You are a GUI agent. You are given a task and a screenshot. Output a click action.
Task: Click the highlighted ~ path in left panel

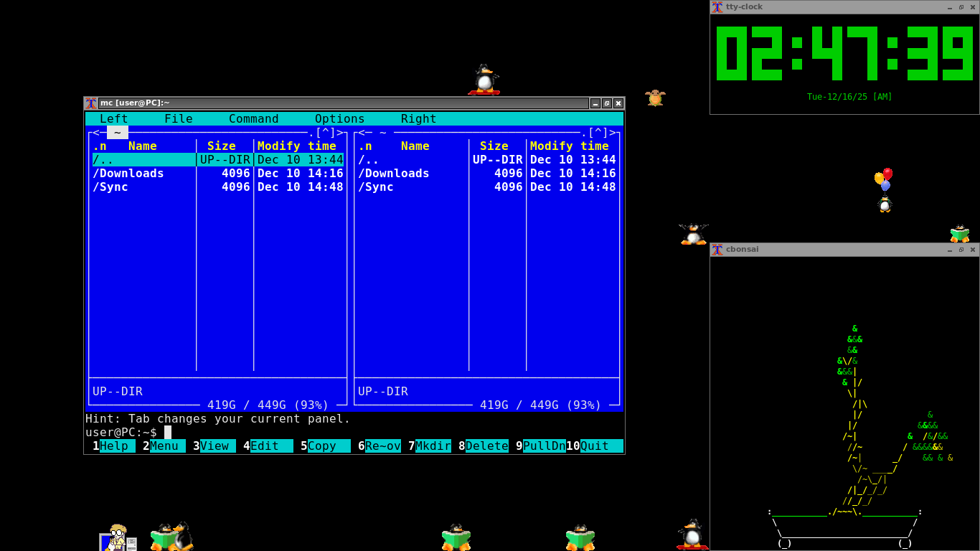[118, 133]
